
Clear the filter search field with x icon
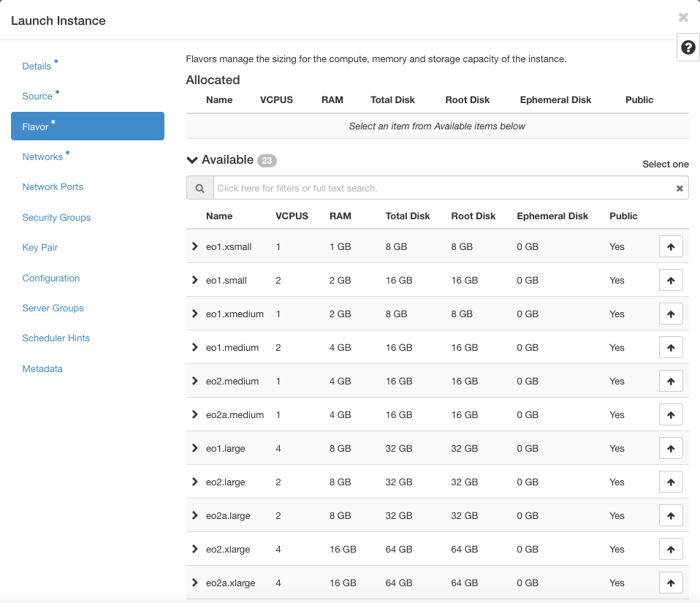point(680,189)
